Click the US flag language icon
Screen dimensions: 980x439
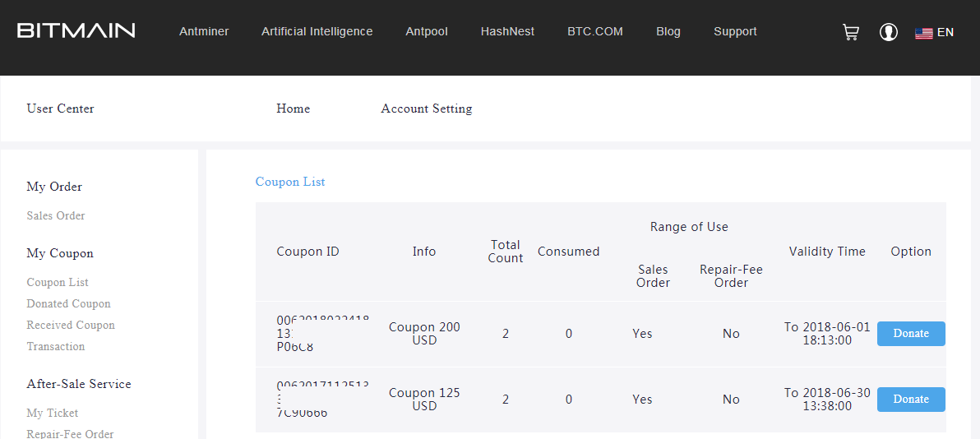[923, 33]
